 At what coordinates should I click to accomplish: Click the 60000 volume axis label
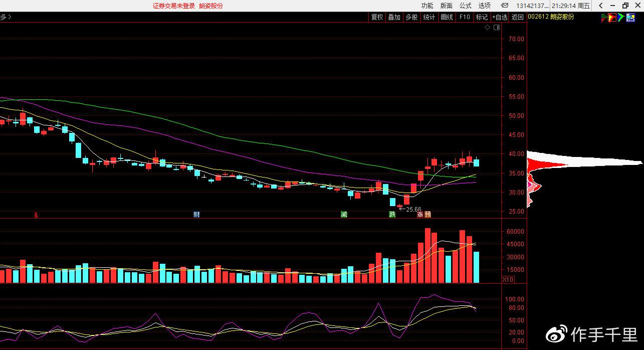tap(516, 232)
